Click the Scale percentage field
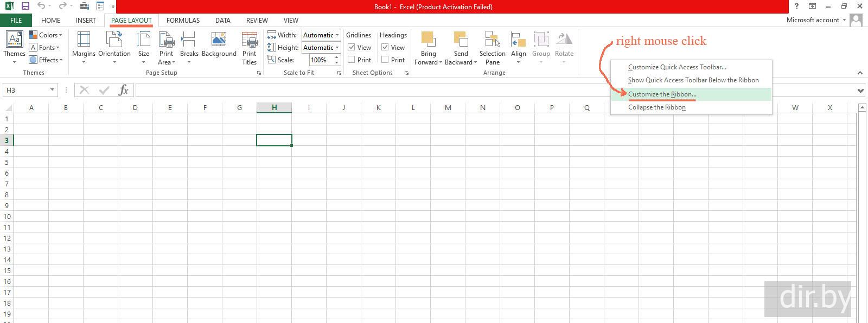Screen dimensions: 868x323 pyautogui.click(x=319, y=60)
